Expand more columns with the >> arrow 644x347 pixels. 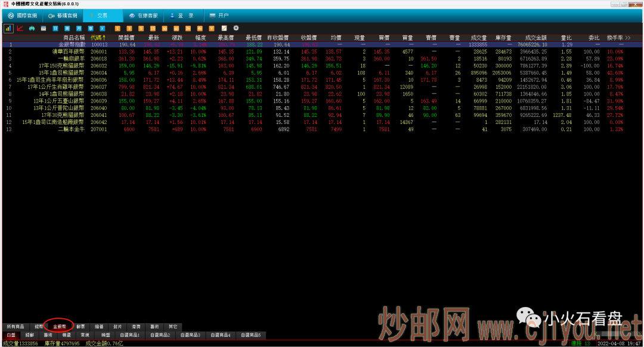coord(627,38)
